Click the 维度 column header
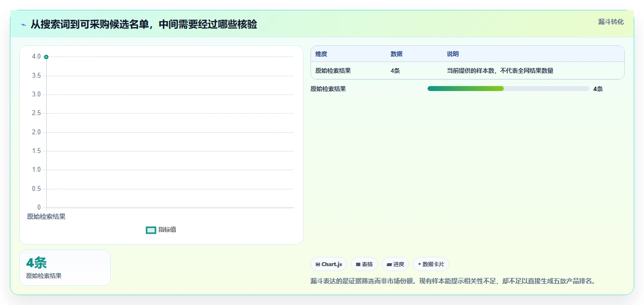This screenshot has width=644, height=305. tap(321, 54)
